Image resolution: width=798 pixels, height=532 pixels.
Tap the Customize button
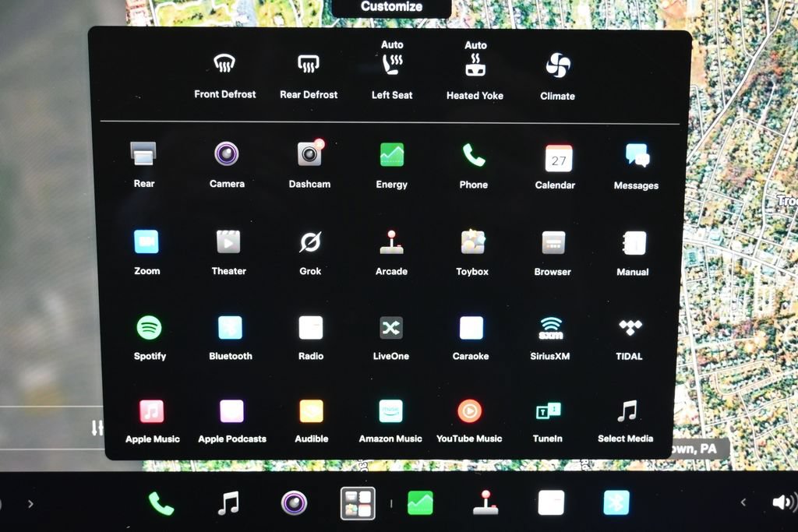coord(391,7)
